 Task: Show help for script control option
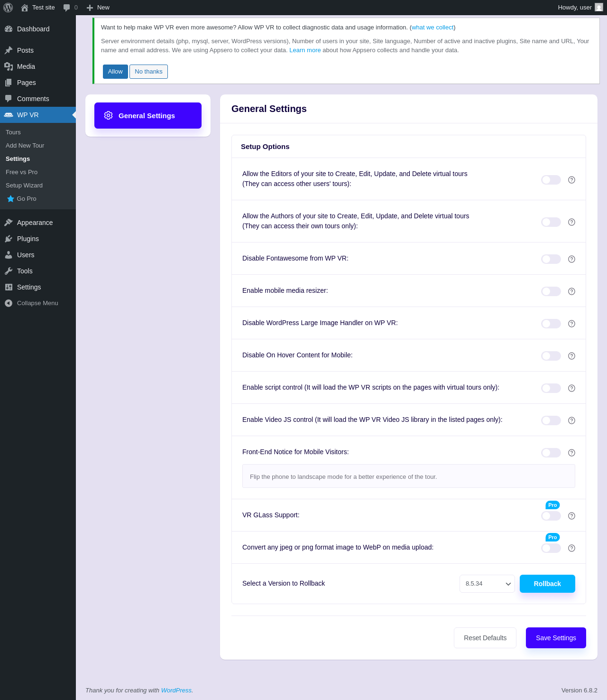tap(571, 388)
